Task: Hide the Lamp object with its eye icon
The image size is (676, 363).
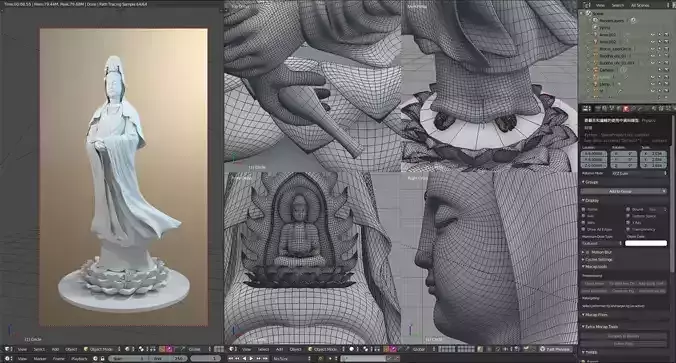Action: point(652,84)
